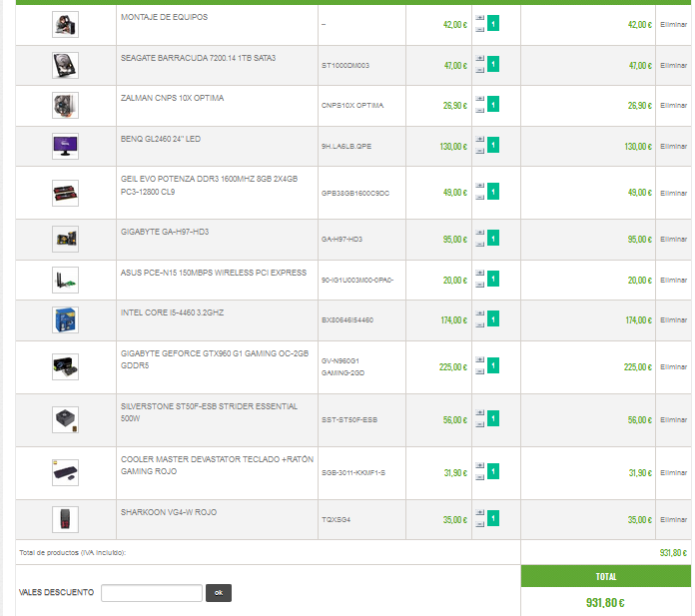Increase quantity of GeIL EVO Potenza RAM
This screenshot has height=616, width=695.
(479, 186)
